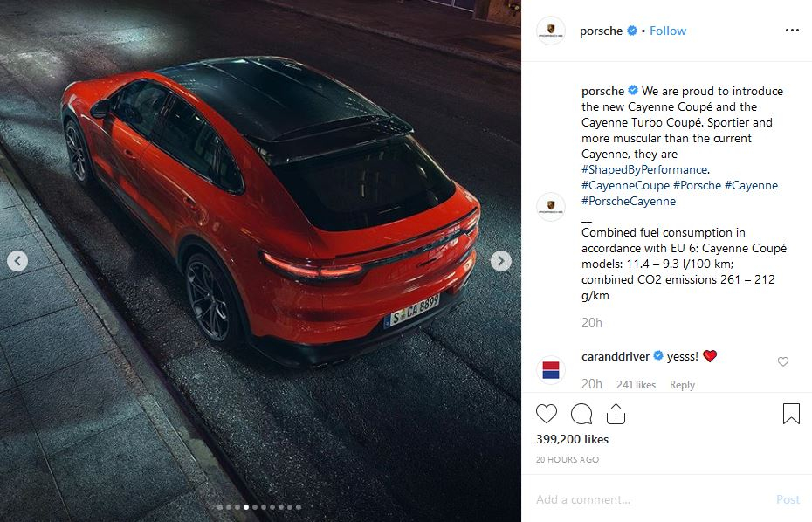Like the caranddriver comment
812x522 pixels.
(x=783, y=361)
